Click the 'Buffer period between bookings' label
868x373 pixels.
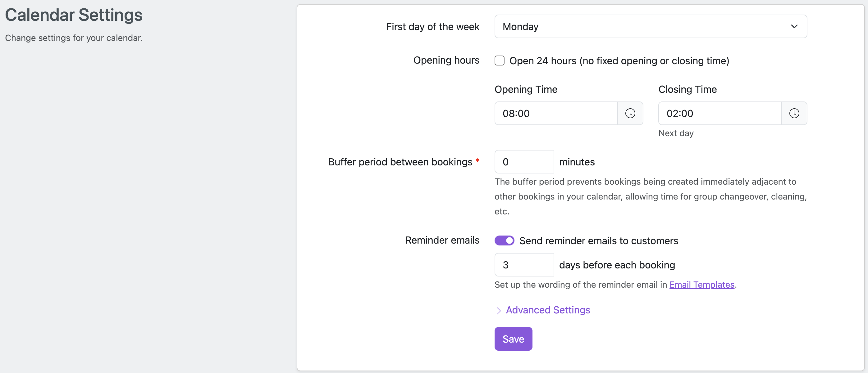[x=400, y=162]
